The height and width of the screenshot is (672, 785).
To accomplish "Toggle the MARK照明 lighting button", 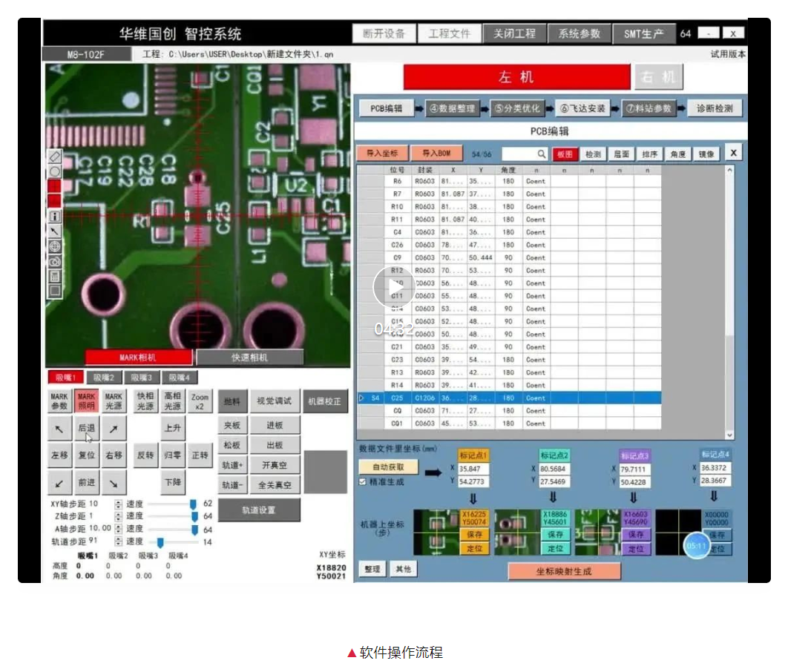I will click(x=87, y=401).
